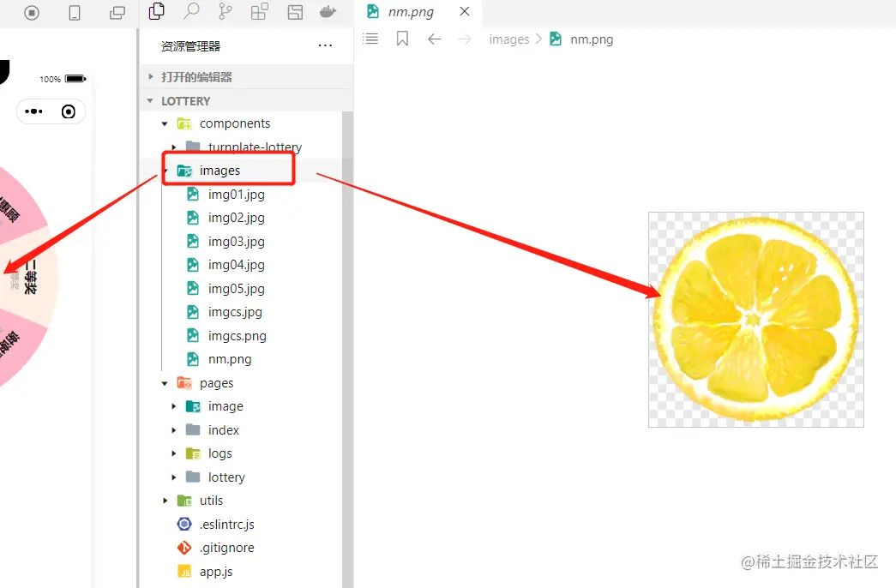Screen dimensions: 896x588
Task: Open the Search magnifier icon
Action: click(x=191, y=11)
